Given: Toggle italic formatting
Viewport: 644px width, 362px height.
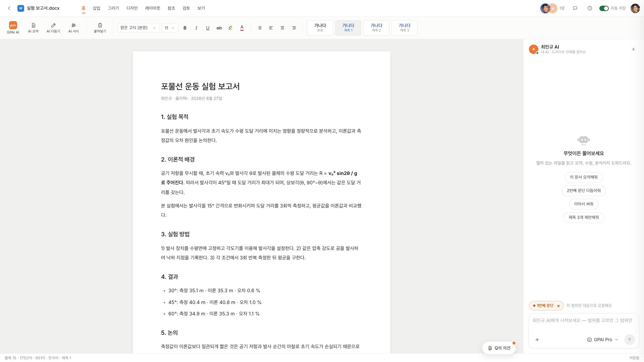Looking at the screenshot, I should click(196, 28).
